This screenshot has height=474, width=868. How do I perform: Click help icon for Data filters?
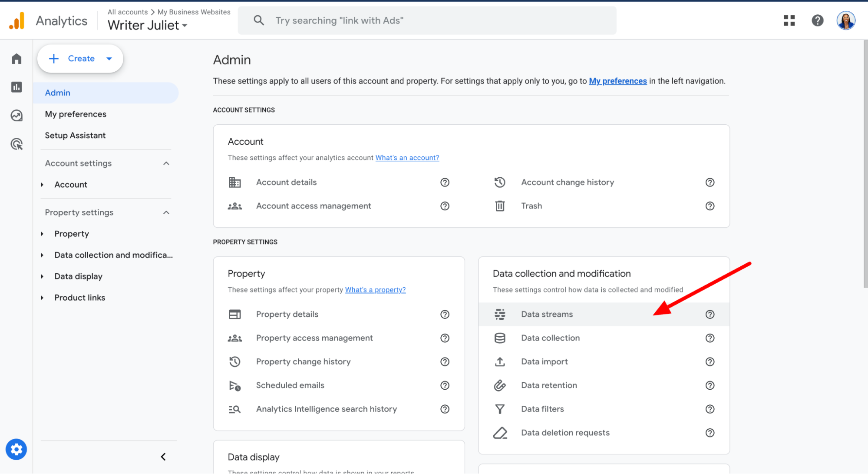pos(710,409)
